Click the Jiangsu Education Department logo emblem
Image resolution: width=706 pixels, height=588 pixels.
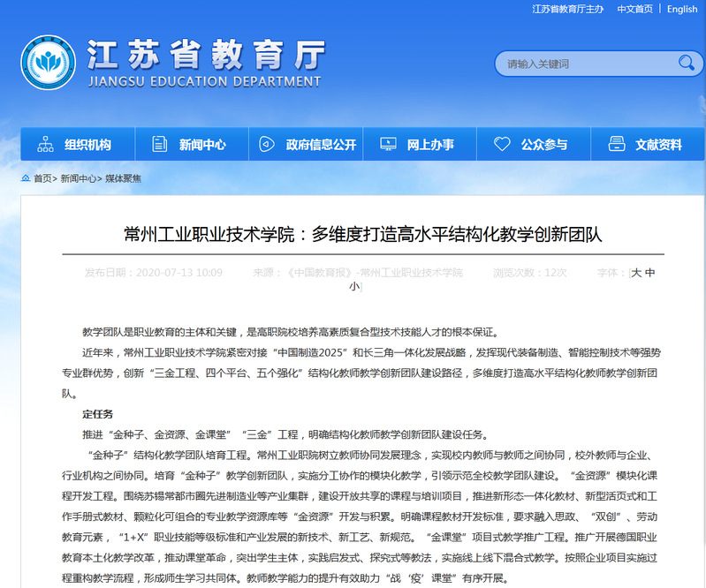[49, 64]
